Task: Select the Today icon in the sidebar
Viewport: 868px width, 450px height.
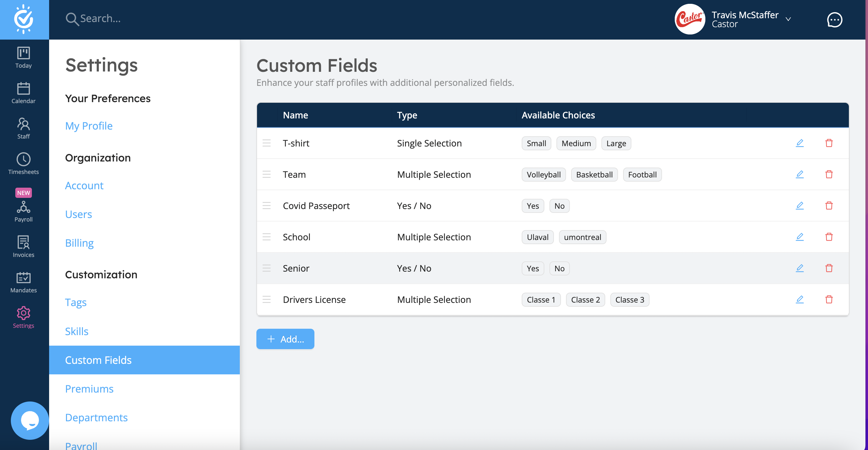Action: pos(23,57)
